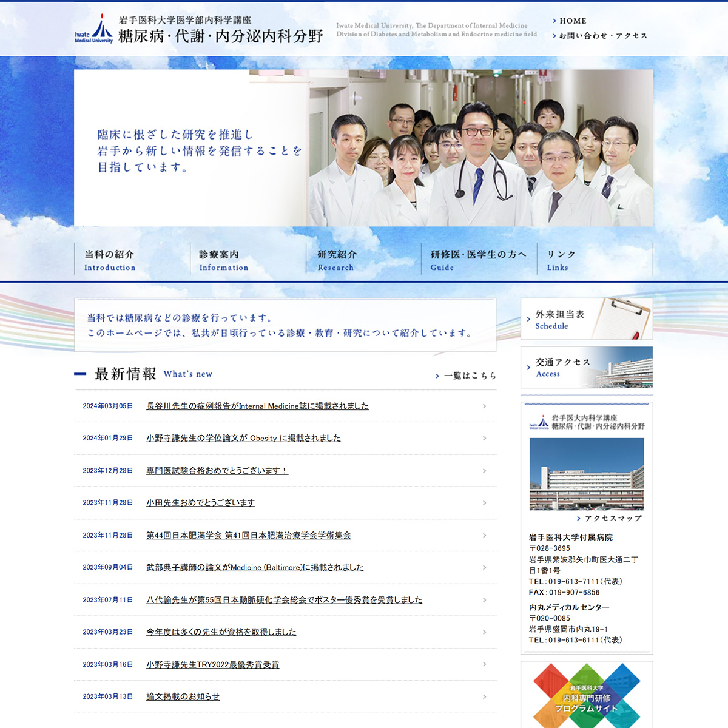Open 研修医・医学生の方へ Guide menu
Viewport: 728px width, 728px height.
[478, 260]
